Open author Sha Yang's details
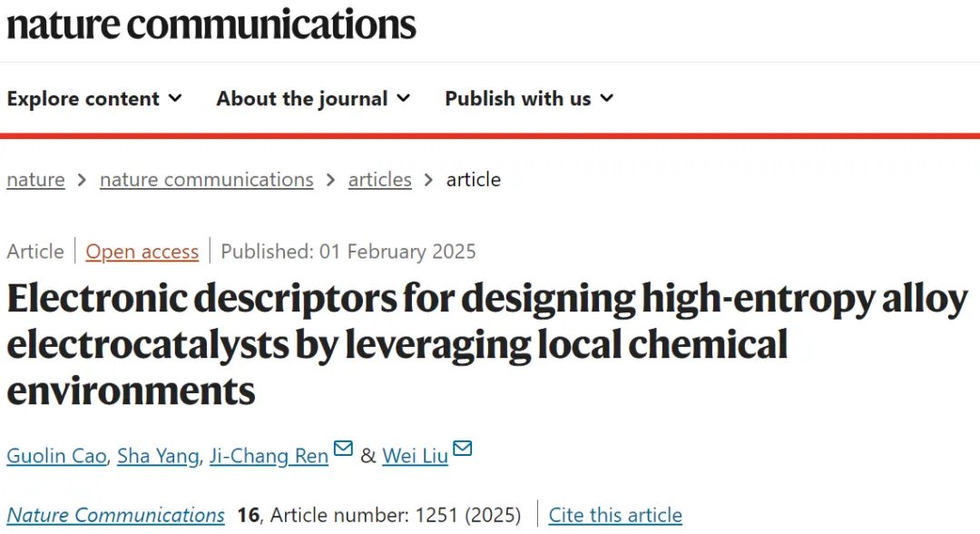The height and width of the screenshot is (534, 980). coord(158,456)
